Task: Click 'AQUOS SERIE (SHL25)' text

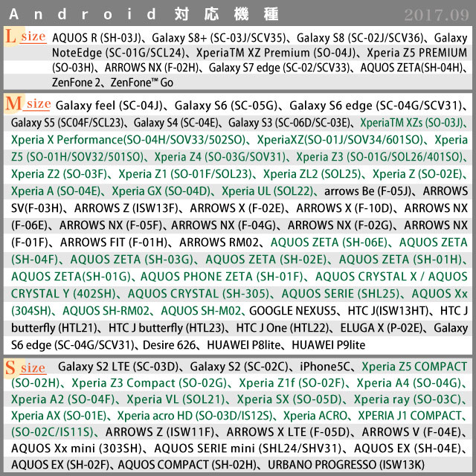Action: point(341,294)
